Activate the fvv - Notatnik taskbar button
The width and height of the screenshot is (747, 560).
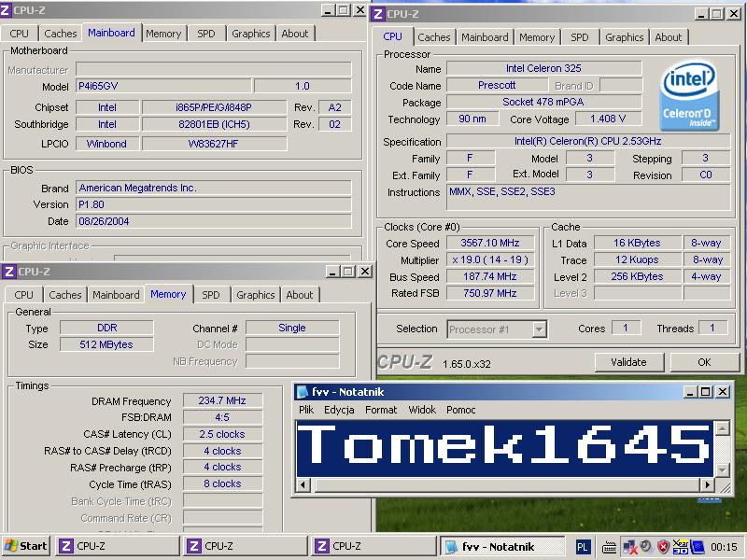pyautogui.click(x=501, y=546)
